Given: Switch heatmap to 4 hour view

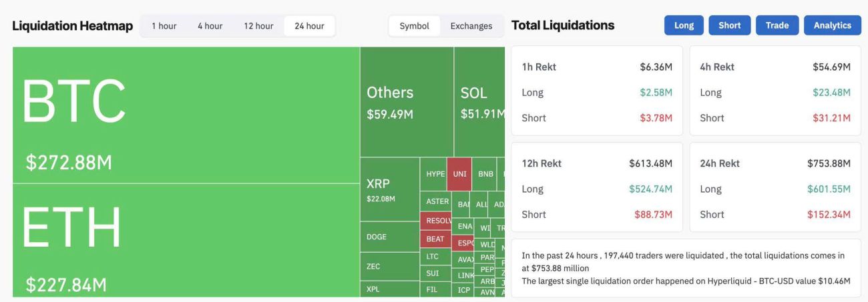Looking at the screenshot, I should pyautogui.click(x=210, y=26).
